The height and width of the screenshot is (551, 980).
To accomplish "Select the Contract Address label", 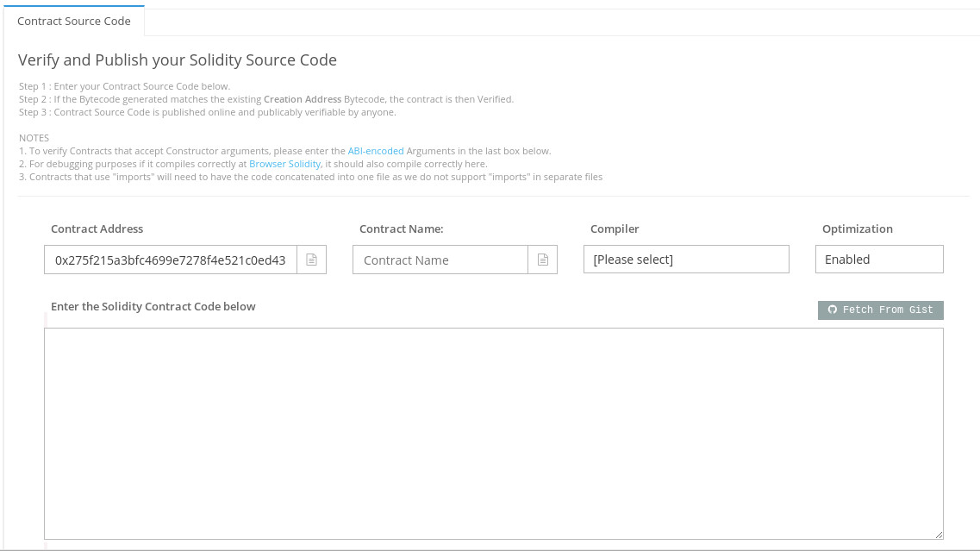I will coord(97,229).
